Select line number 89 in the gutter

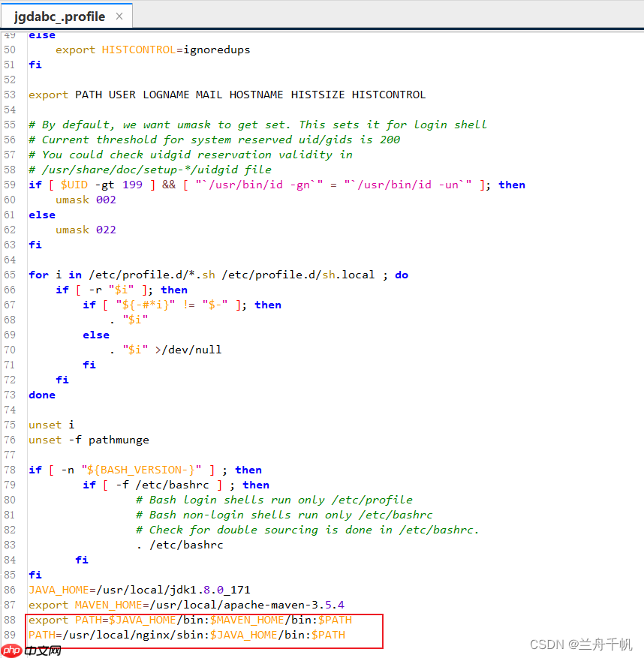(x=10, y=635)
